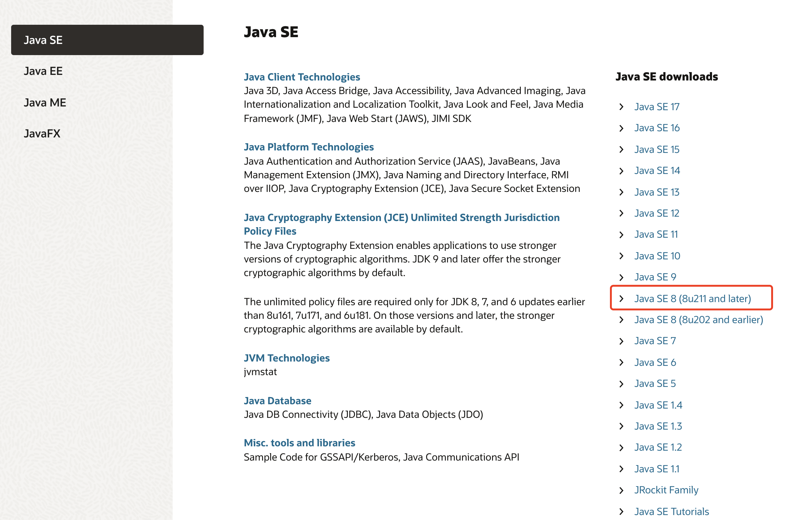Click the chevron beside Java SE Tutorials
The height and width of the screenshot is (520, 812).
(x=621, y=512)
